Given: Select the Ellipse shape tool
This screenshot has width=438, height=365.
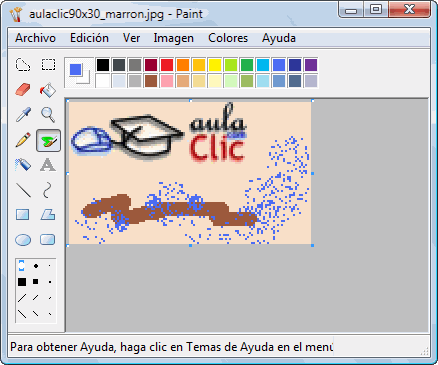Looking at the screenshot, I should 23,240.
